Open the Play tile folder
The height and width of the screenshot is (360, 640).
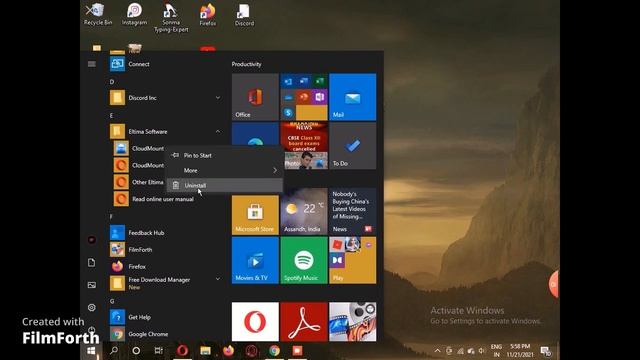tap(353, 260)
